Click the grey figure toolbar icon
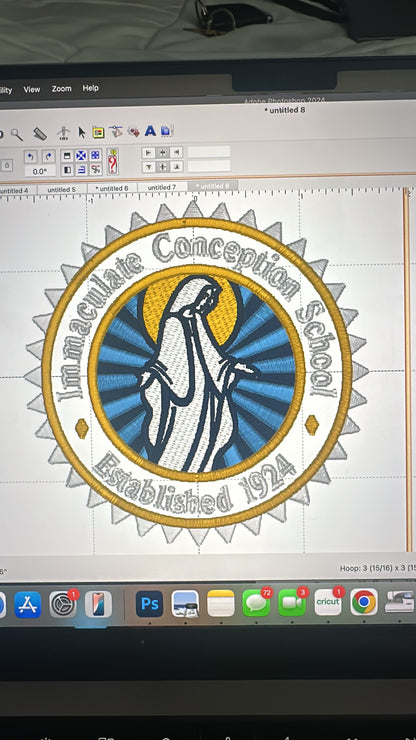Viewport: 416px width, 740px height. coord(64,133)
